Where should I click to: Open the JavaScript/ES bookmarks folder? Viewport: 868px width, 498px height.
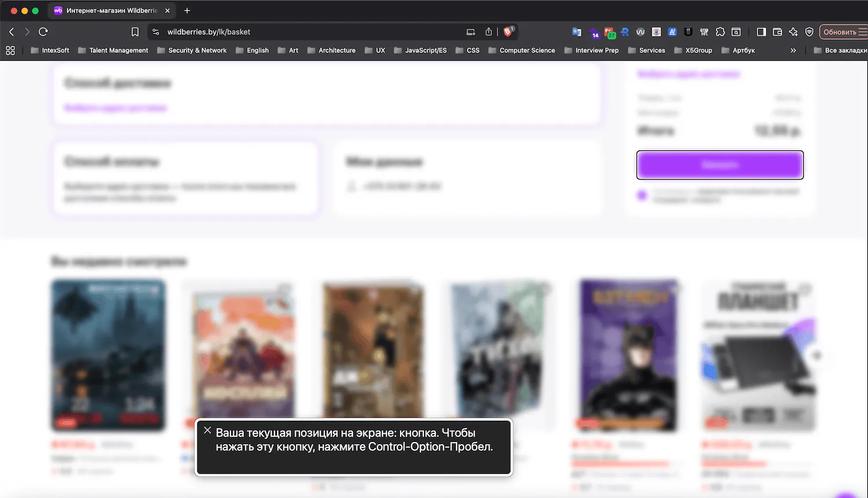[420, 50]
